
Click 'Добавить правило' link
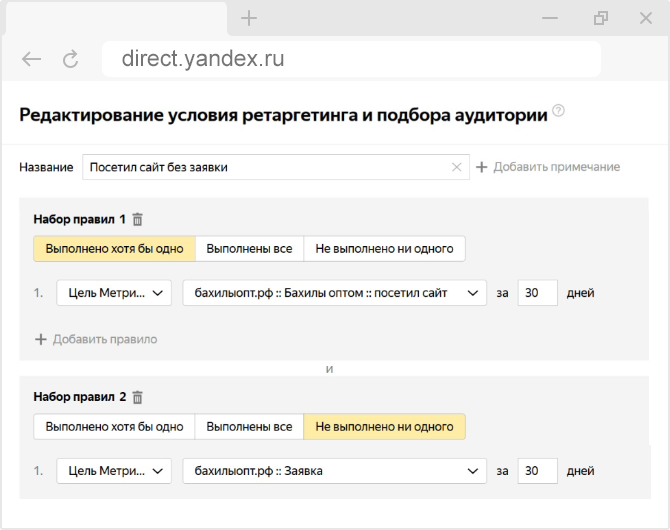pyautogui.click(x=104, y=339)
